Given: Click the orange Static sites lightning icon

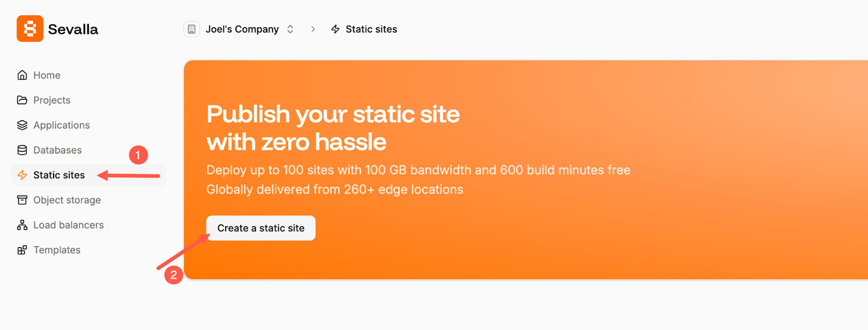Looking at the screenshot, I should point(22,174).
